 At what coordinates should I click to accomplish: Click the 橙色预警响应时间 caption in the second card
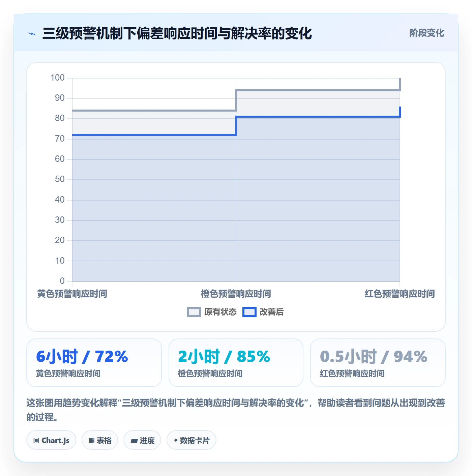(210, 374)
